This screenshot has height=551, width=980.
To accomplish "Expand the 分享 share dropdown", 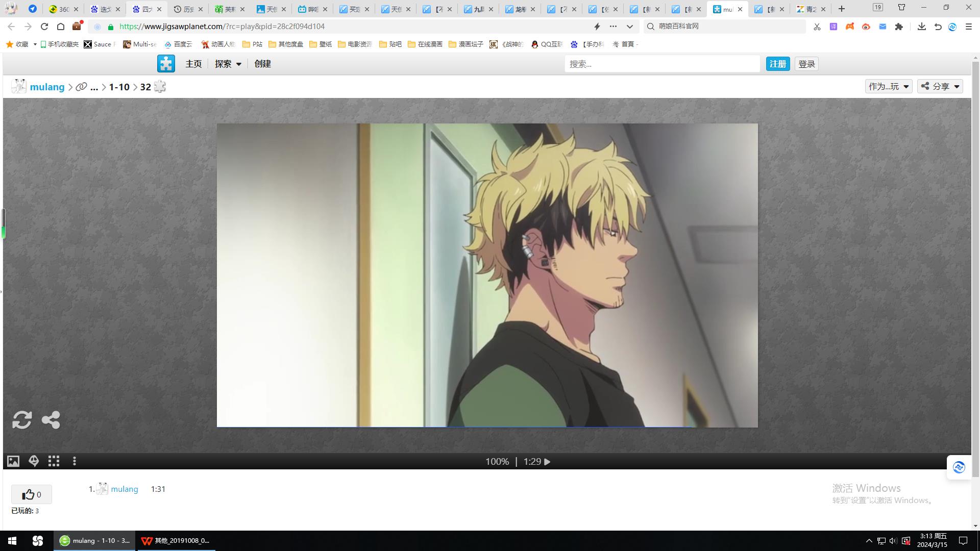I will 940,86.
